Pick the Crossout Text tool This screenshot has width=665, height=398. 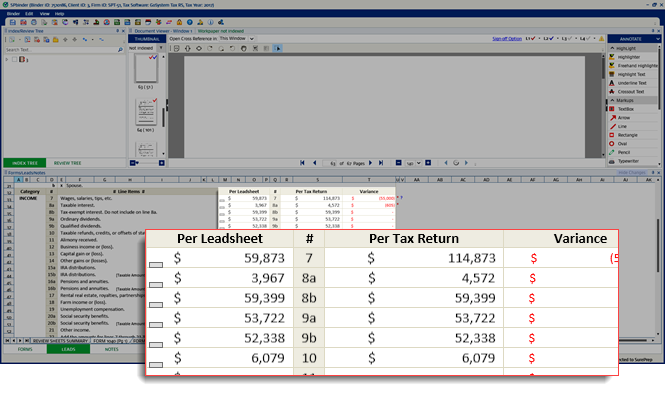pyautogui.click(x=632, y=92)
